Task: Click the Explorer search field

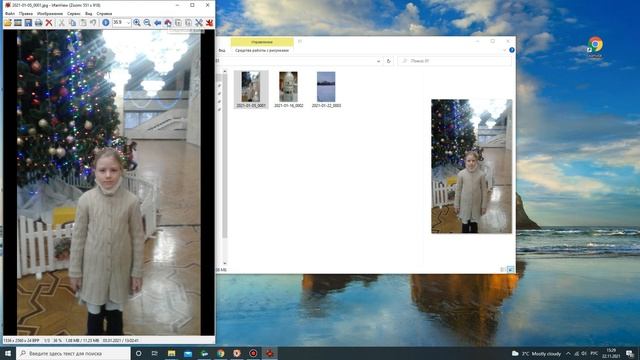Action: (454, 61)
